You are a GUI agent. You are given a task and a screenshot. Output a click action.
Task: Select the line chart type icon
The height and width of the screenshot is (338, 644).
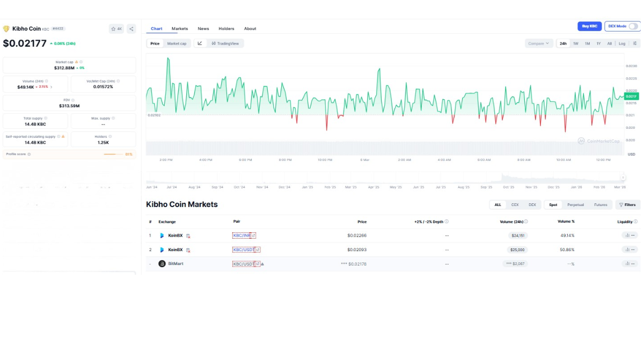tap(200, 43)
